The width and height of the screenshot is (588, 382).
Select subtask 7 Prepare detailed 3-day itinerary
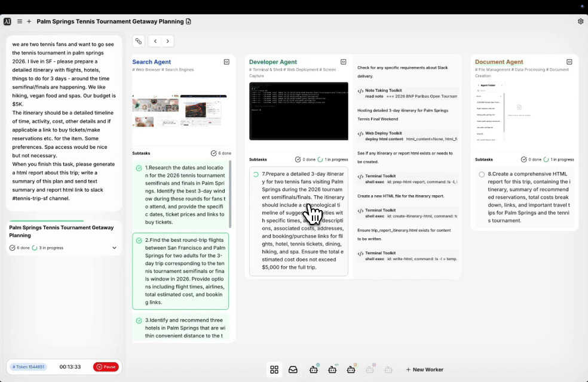tap(299, 221)
